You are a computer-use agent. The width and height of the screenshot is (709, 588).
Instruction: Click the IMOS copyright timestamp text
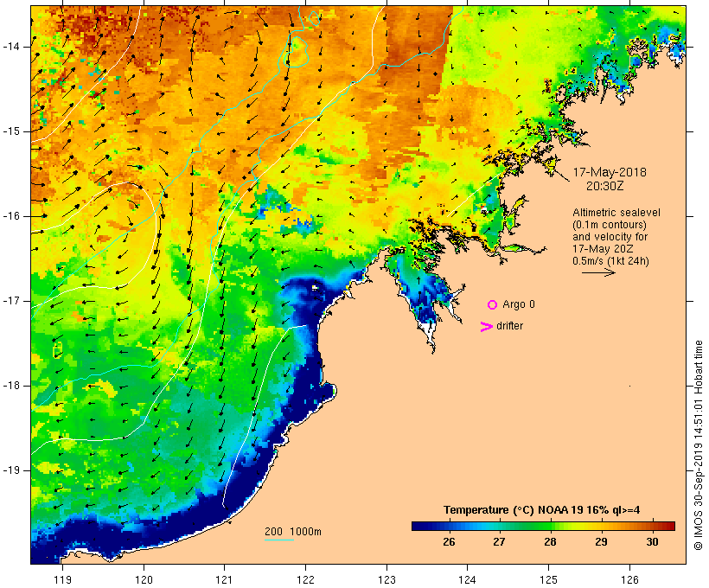pyautogui.click(x=698, y=445)
